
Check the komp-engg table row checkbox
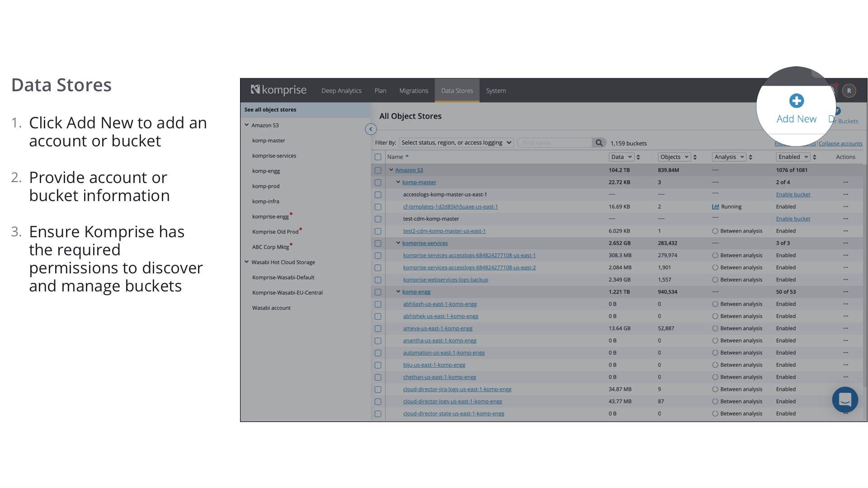(378, 292)
